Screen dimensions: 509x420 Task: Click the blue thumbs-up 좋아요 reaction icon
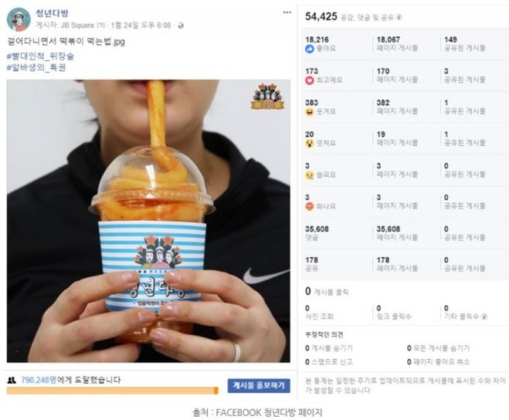[310, 49]
